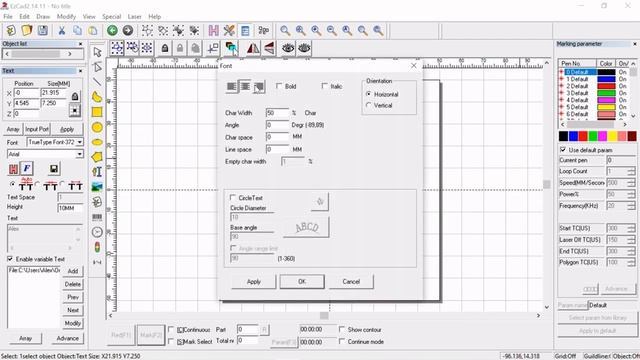The image size is (640, 360).
Task: Click the Start TC(US) stepper
Action: point(631,228)
